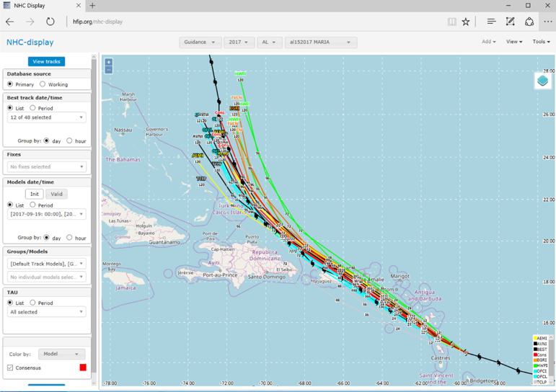Add page to favorites star icon

[x=466, y=22]
